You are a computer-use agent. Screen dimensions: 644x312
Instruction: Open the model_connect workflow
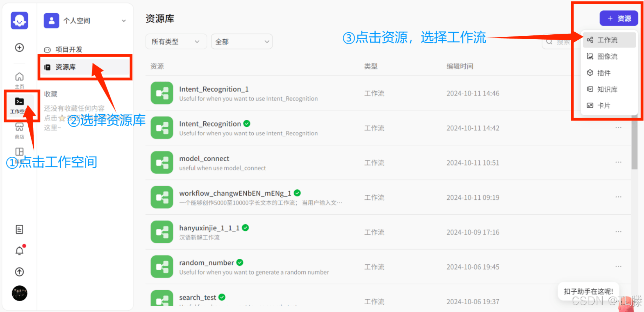click(204, 158)
